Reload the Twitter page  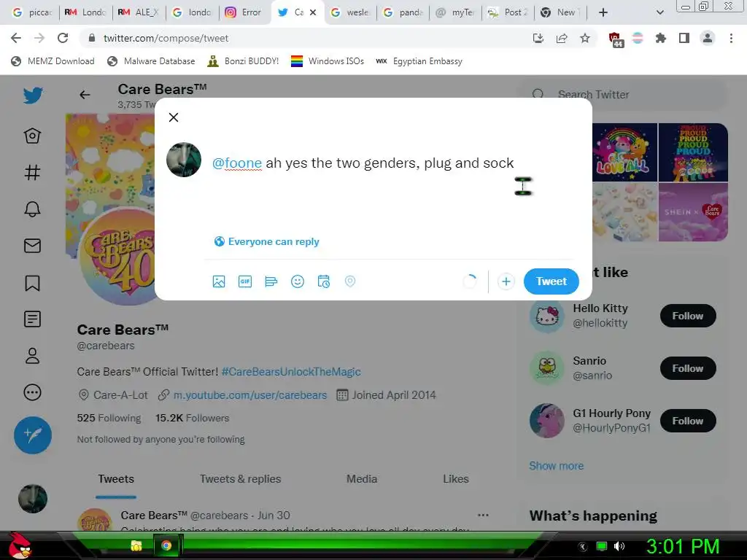pyautogui.click(x=63, y=38)
